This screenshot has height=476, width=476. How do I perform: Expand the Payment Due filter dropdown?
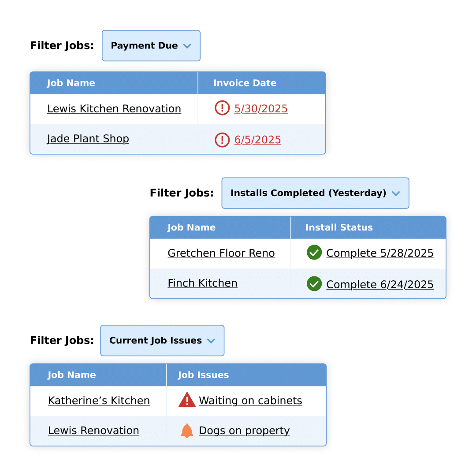click(151, 45)
